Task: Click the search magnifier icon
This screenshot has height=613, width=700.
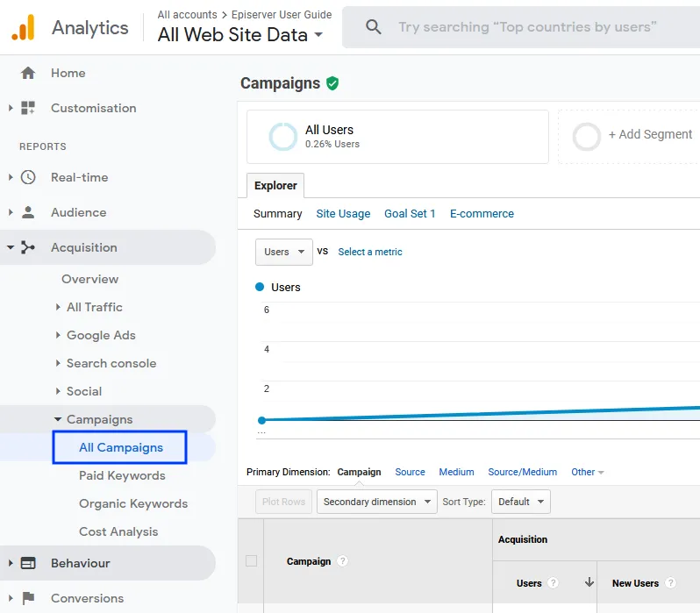Action: (373, 27)
